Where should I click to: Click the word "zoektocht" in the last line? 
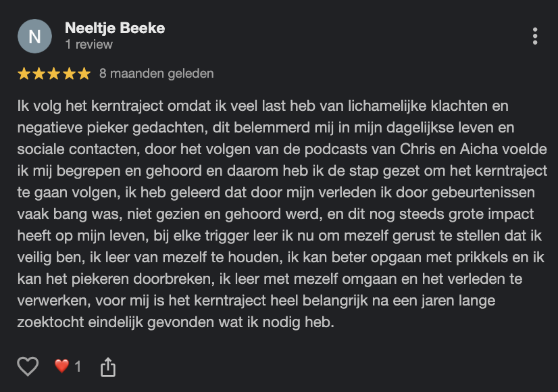(x=51, y=322)
